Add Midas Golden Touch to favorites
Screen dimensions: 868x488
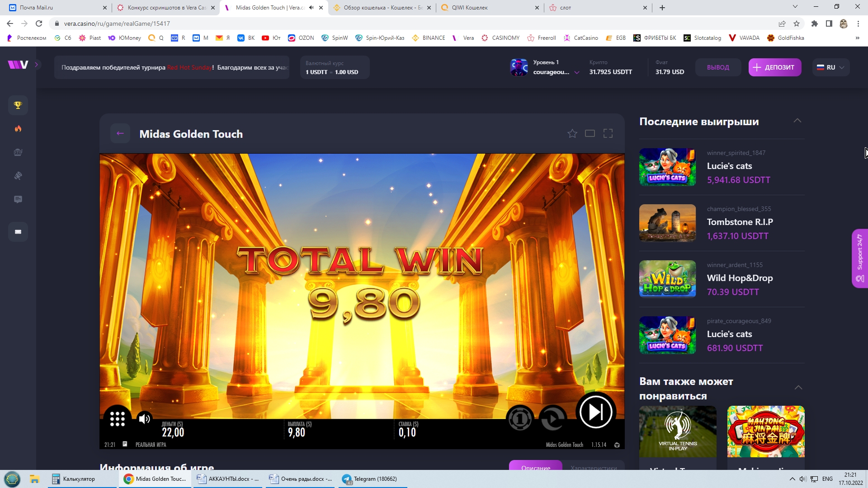click(x=572, y=133)
